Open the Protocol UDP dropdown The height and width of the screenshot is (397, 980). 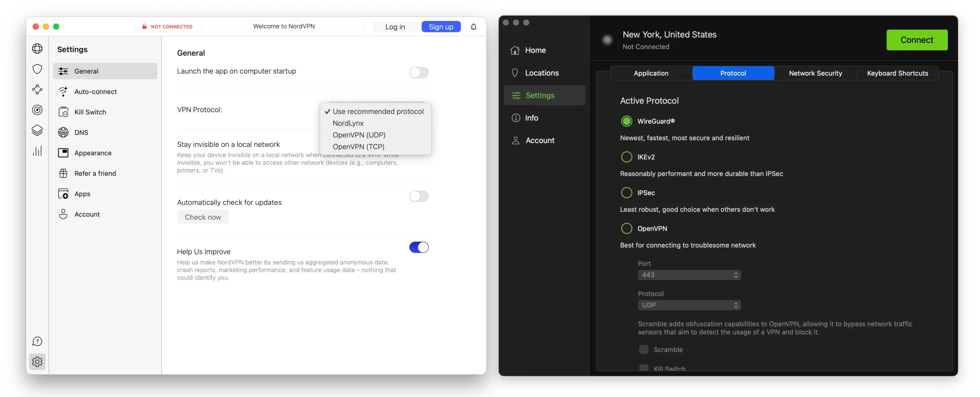click(689, 305)
